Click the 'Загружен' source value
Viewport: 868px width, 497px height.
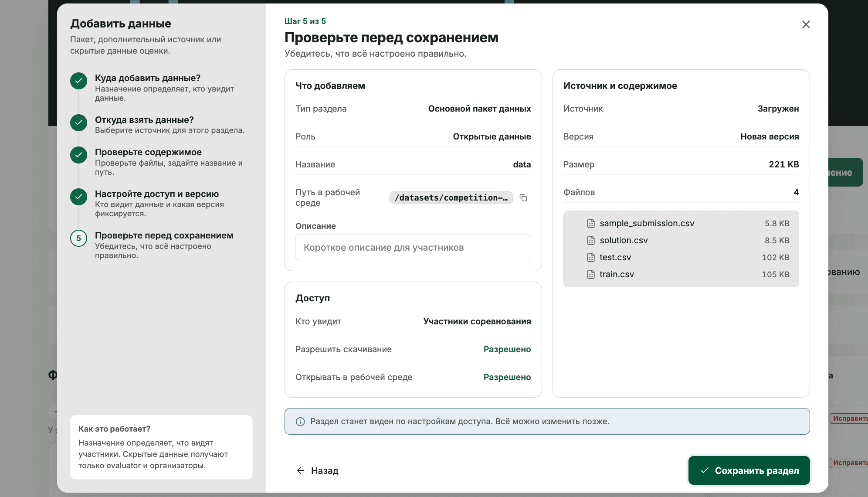pos(778,109)
